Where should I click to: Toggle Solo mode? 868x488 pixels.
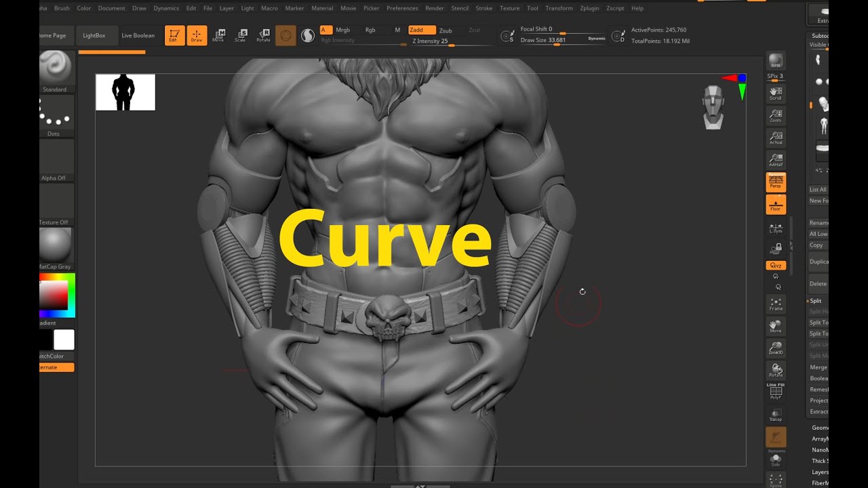776,459
